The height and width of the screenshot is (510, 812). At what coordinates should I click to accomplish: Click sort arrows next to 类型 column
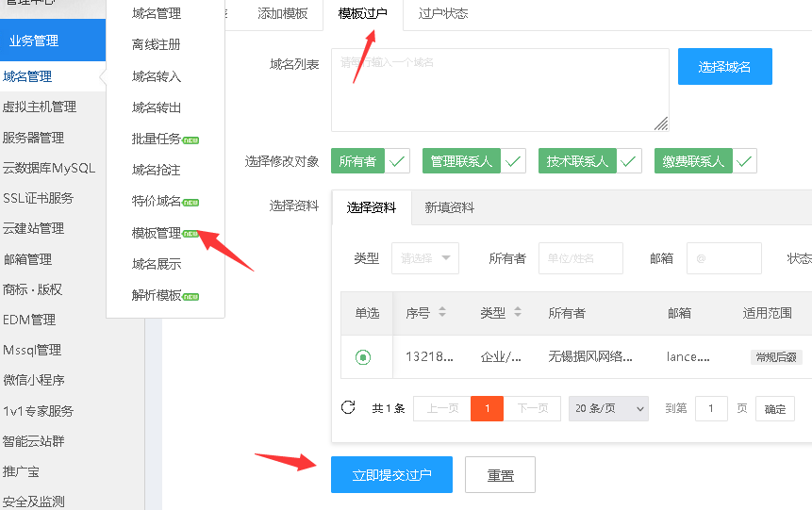tap(517, 313)
